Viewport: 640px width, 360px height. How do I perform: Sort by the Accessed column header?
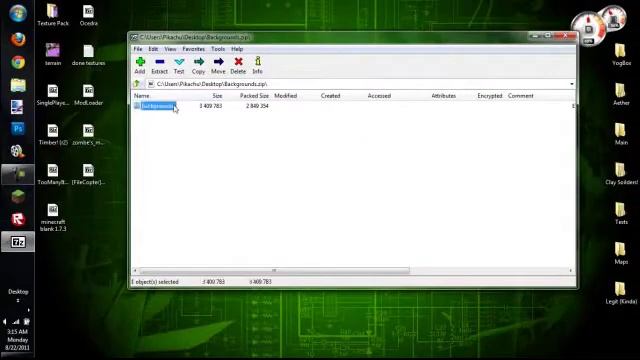379,96
